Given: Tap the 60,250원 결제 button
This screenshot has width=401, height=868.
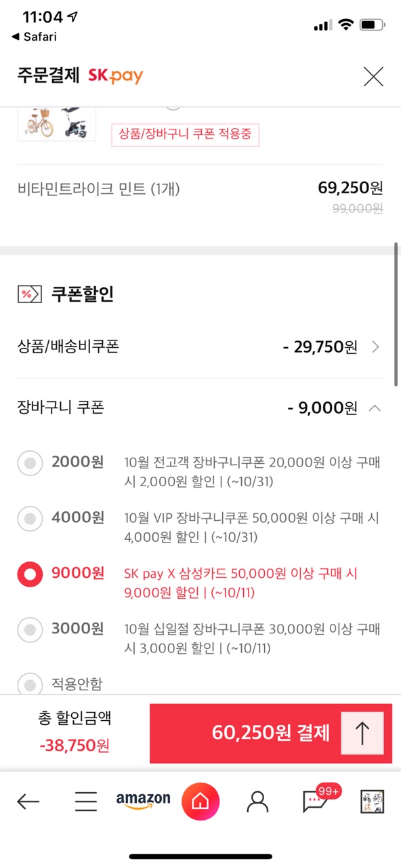Looking at the screenshot, I should 271,733.
